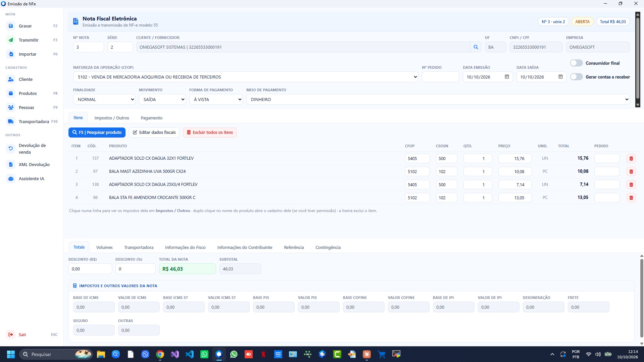
Task: Open the Informações do Fisco tab
Action: [x=185, y=247]
